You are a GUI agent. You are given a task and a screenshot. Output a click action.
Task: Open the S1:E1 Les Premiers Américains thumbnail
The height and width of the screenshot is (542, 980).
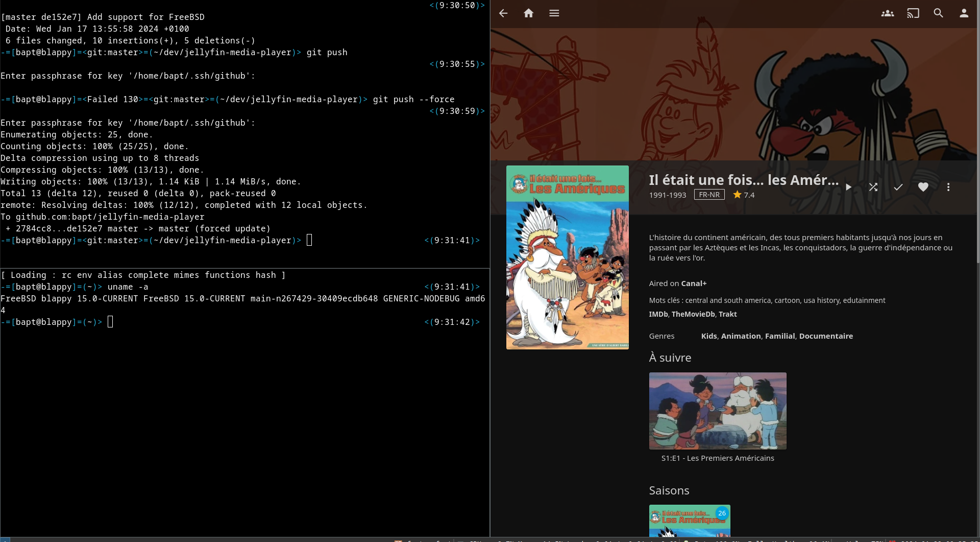pos(718,411)
